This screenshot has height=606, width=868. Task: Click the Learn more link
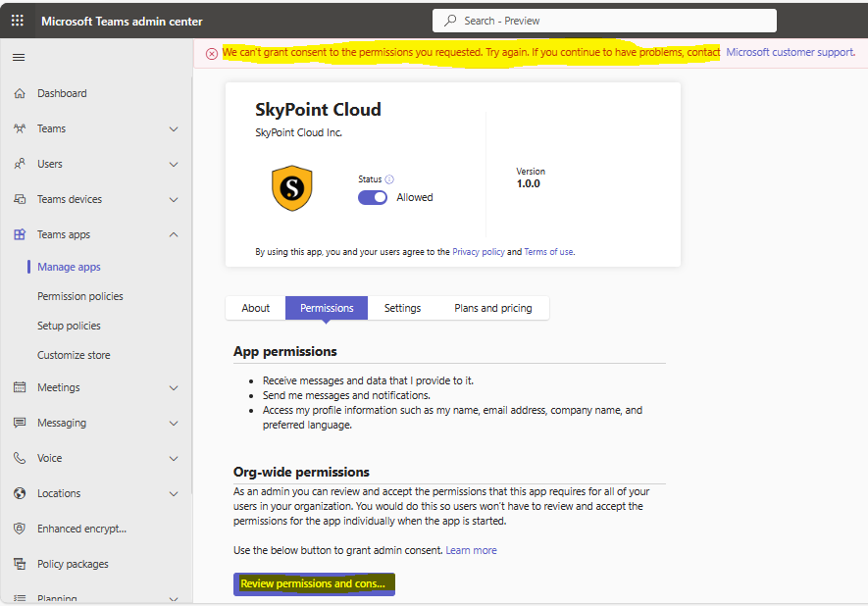(x=471, y=550)
